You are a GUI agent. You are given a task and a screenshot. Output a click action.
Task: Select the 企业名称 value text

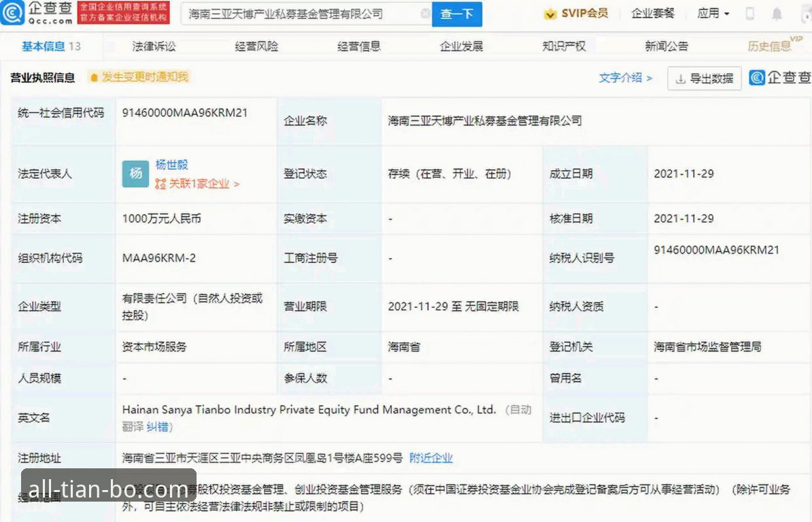point(485,121)
